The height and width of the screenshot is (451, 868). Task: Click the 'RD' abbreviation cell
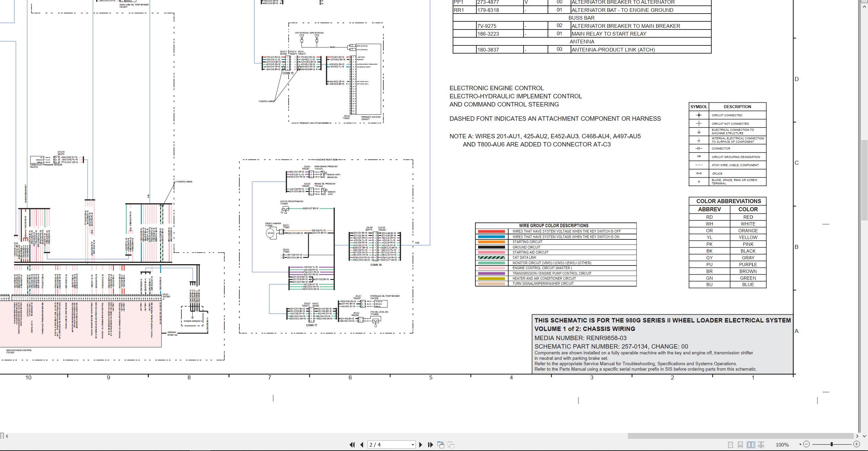point(709,217)
